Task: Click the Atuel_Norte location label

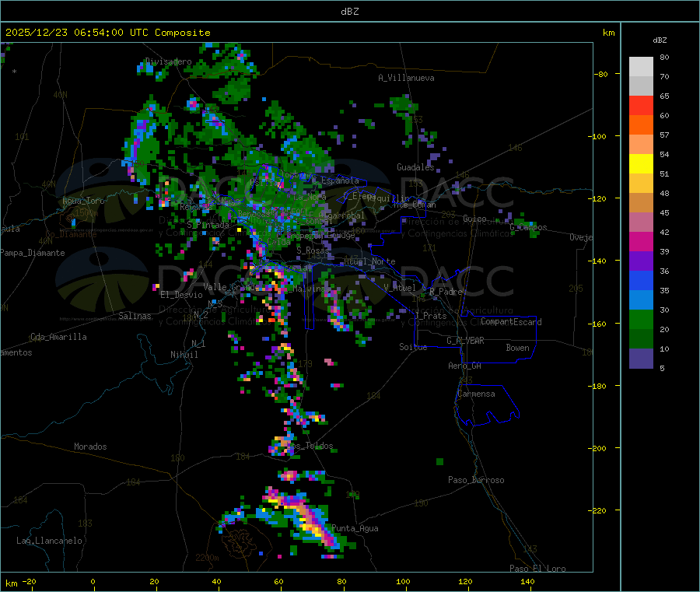Action: (369, 261)
